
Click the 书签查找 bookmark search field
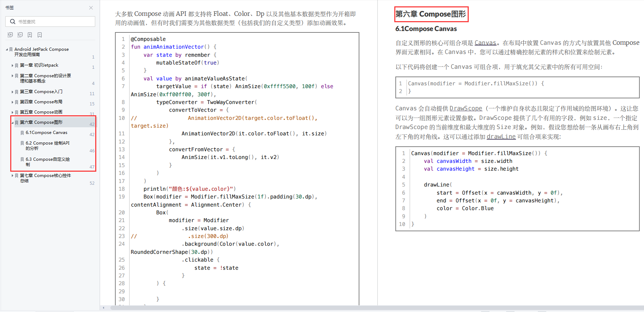(x=50, y=22)
